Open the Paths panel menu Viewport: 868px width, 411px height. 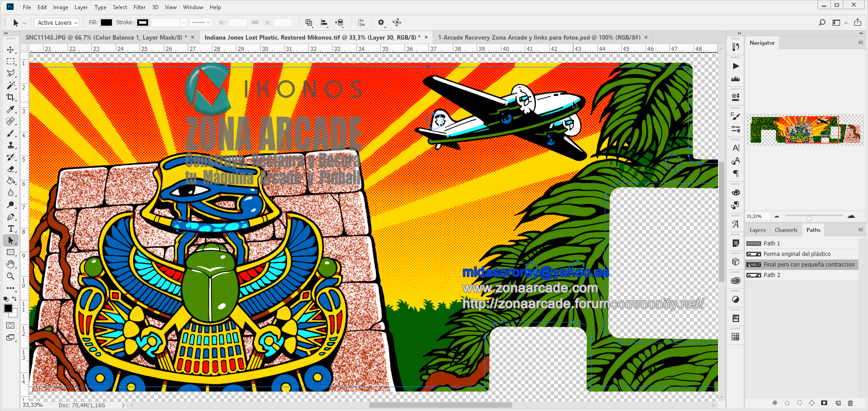(861, 230)
